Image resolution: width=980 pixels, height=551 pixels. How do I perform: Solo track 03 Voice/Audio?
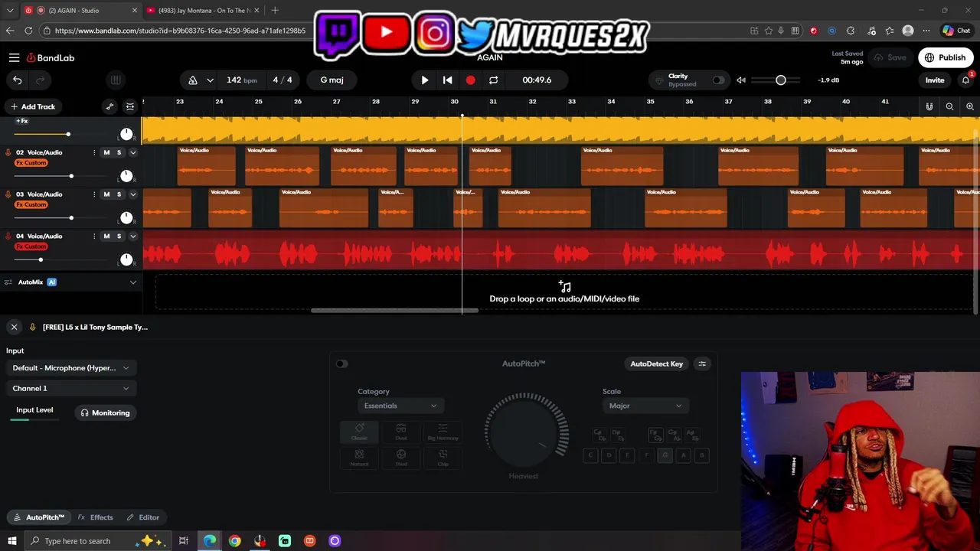119,194
